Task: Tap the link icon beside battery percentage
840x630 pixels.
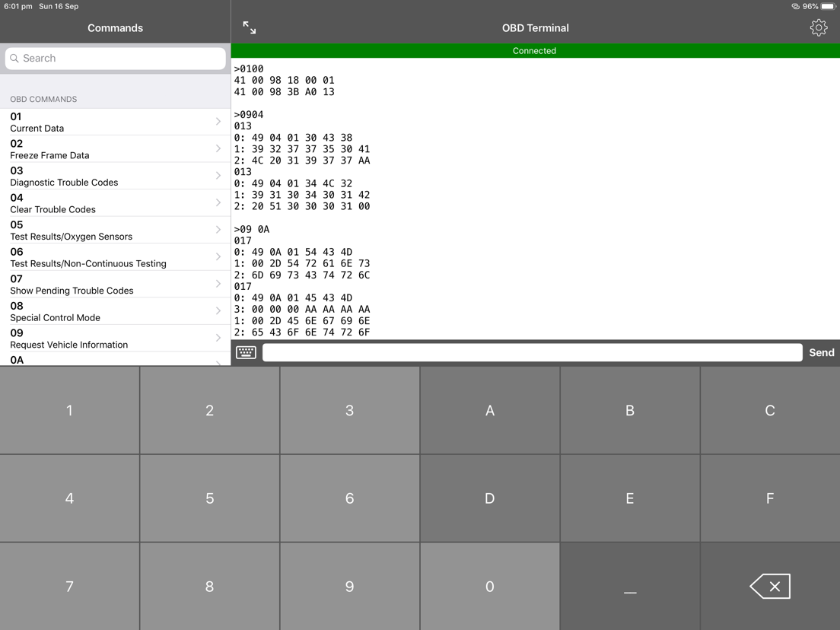Action: click(796, 6)
